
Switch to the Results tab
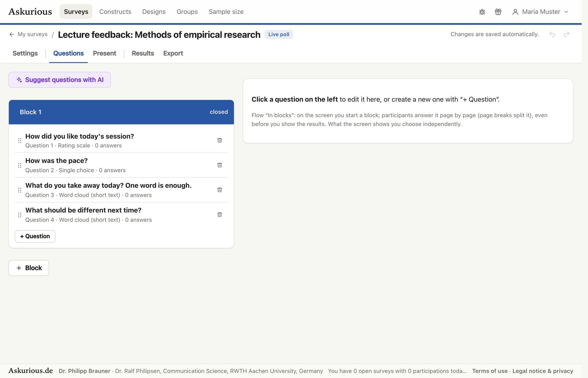pos(143,53)
